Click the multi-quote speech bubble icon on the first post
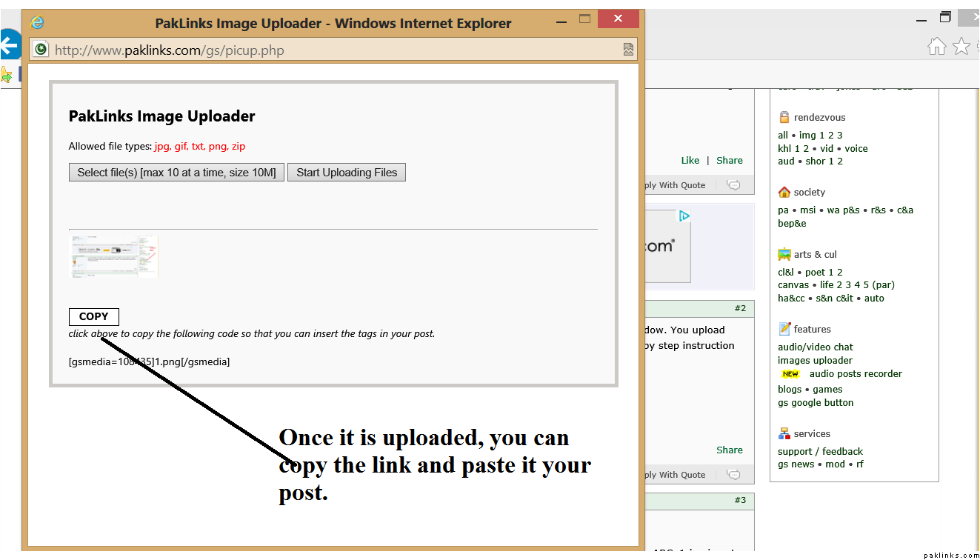Viewport: 980px width, 560px height. point(733,185)
